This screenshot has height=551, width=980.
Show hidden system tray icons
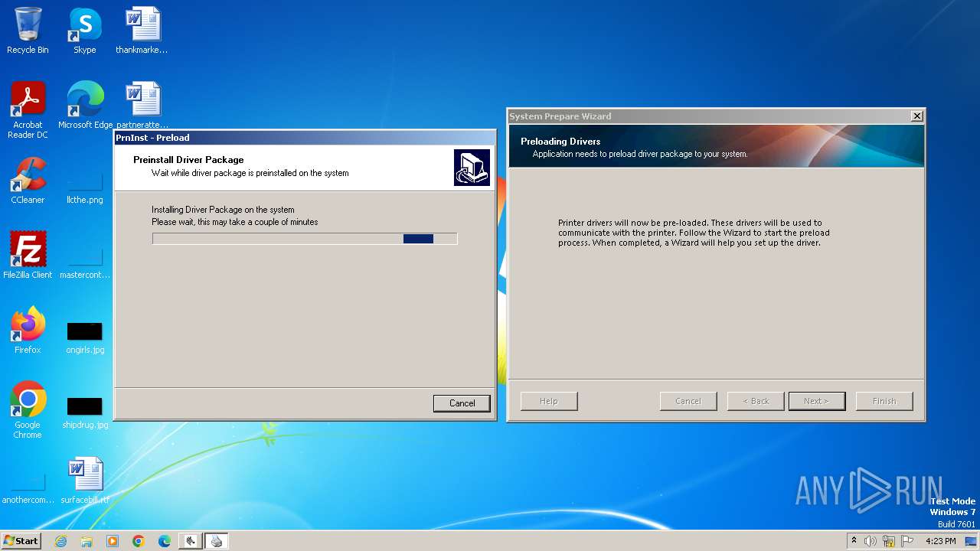tap(854, 541)
